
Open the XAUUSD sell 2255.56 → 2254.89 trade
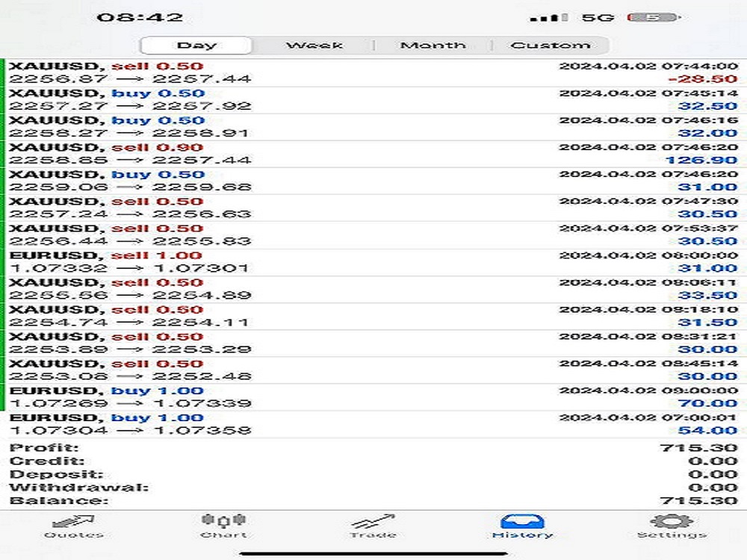373,289
